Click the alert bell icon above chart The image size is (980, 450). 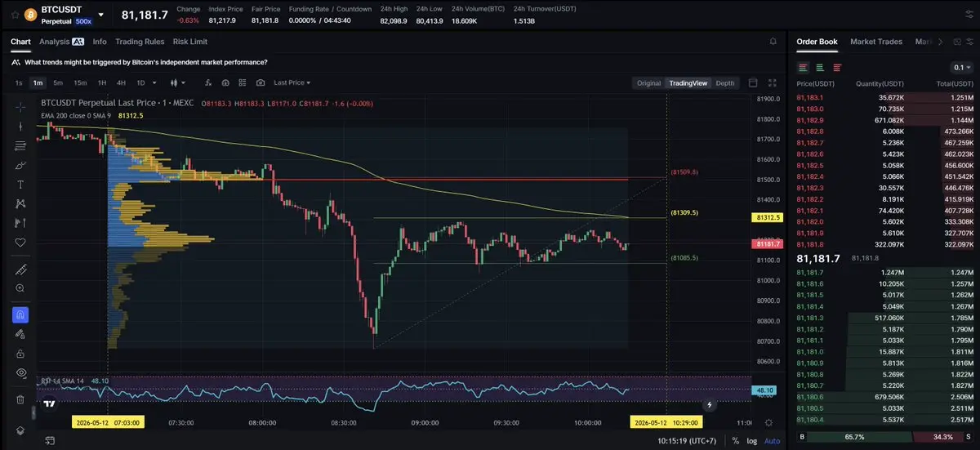click(x=773, y=41)
